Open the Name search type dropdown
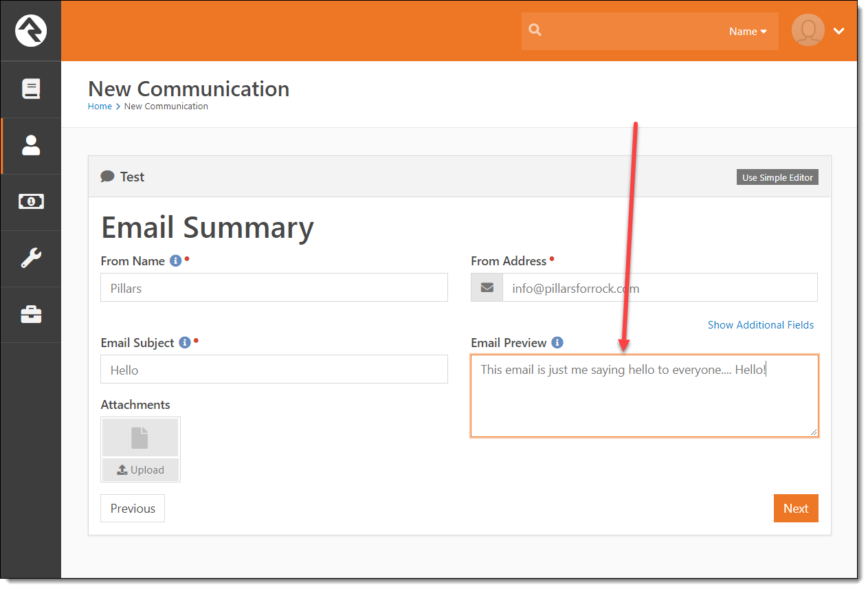The height and width of the screenshot is (589, 868). (x=748, y=32)
